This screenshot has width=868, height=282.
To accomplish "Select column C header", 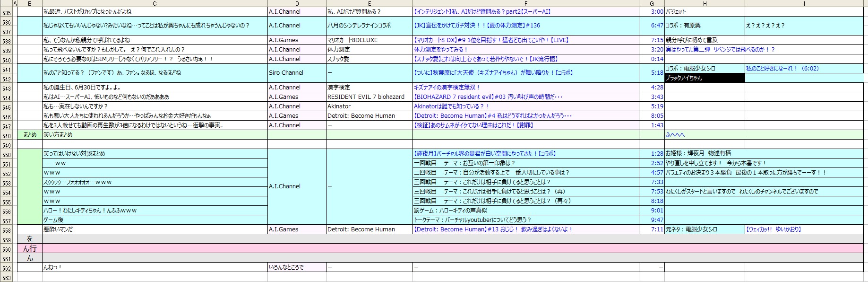I will 155,4.
